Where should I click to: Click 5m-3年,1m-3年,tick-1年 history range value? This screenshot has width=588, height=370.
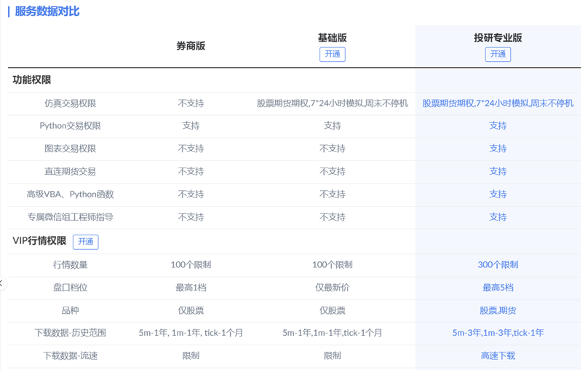tap(498, 333)
